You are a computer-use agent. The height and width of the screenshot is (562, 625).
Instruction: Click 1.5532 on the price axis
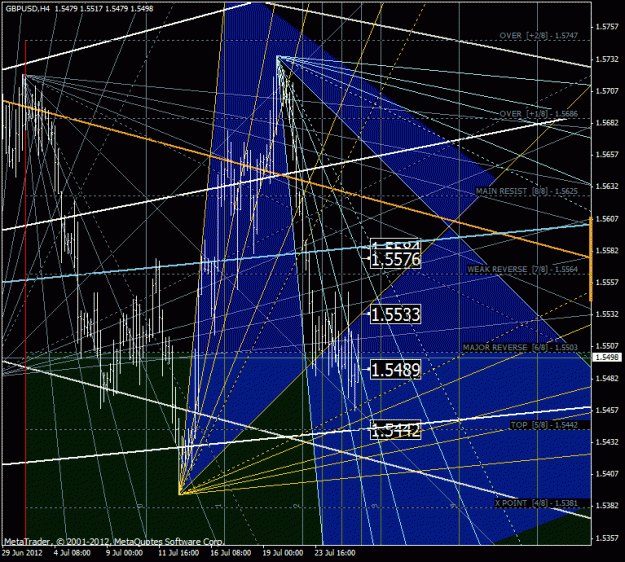(607, 314)
